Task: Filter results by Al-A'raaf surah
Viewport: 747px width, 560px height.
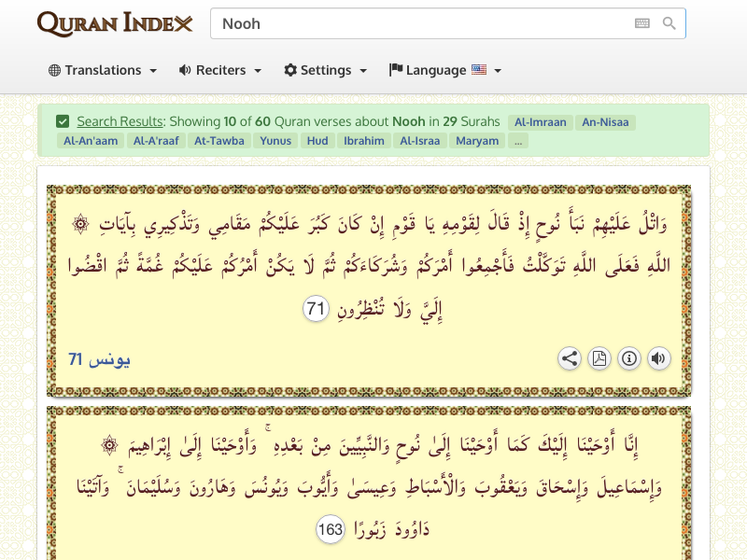Action: click(x=156, y=141)
